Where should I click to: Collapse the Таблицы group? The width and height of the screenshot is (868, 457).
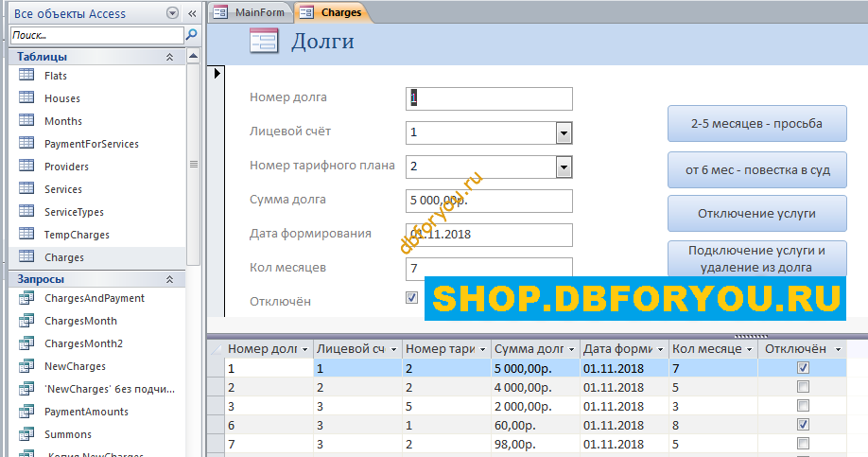(169, 57)
